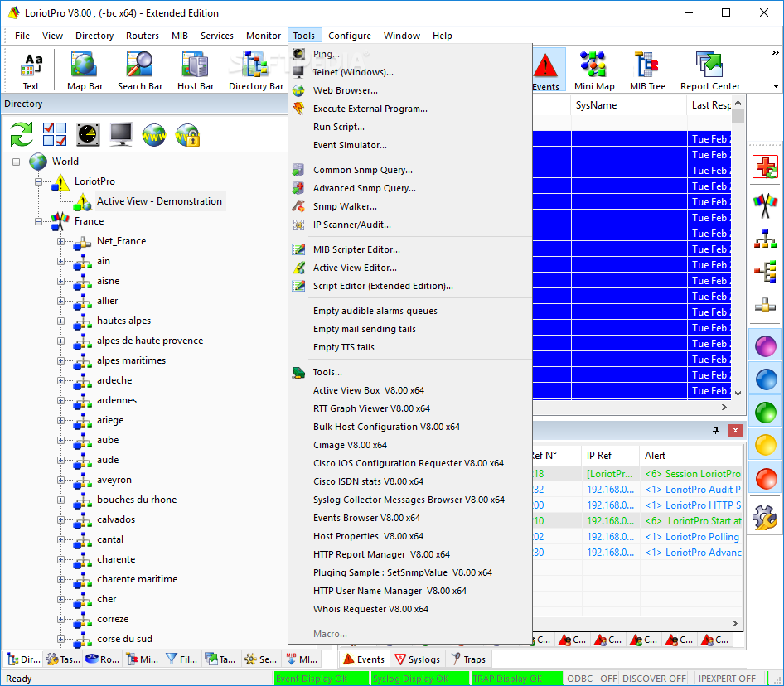Click the WWW globe icon in Directory panel
The height and width of the screenshot is (686, 784).
154,134
